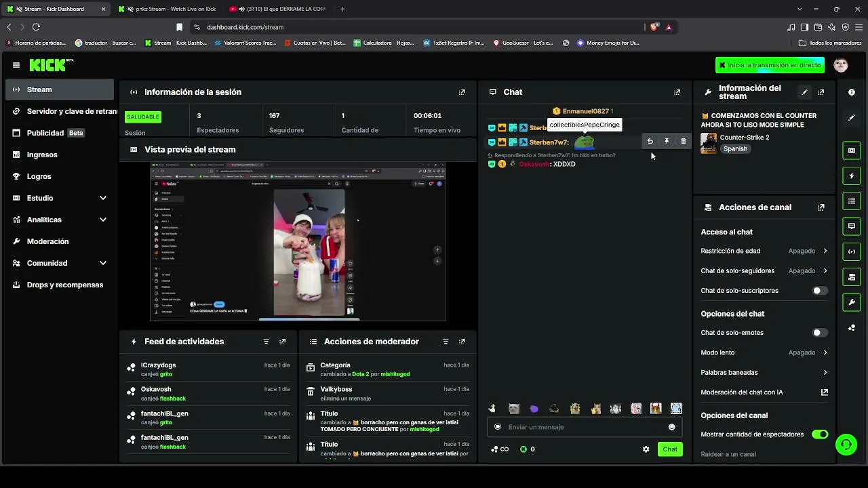Open chat settings gear icon
This screenshot has width=868, height=488.
click(646, 449)
